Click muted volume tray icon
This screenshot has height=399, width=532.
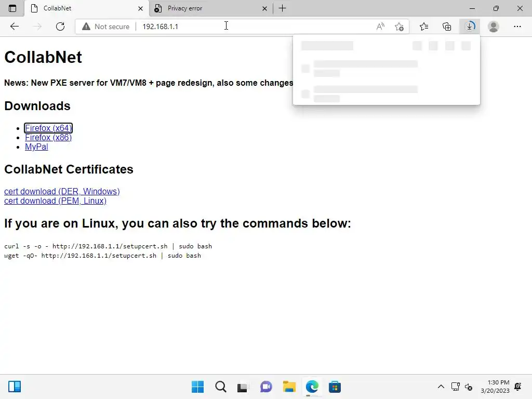tap(469, 387)
